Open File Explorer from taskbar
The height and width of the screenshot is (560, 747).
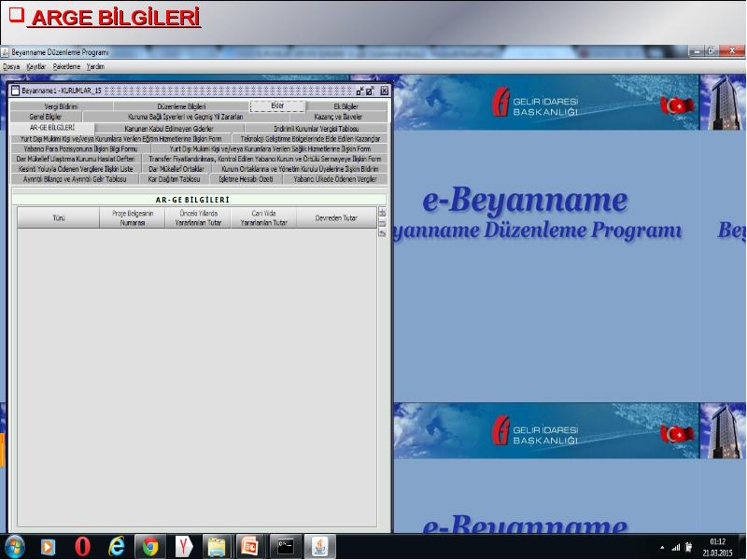217,547
